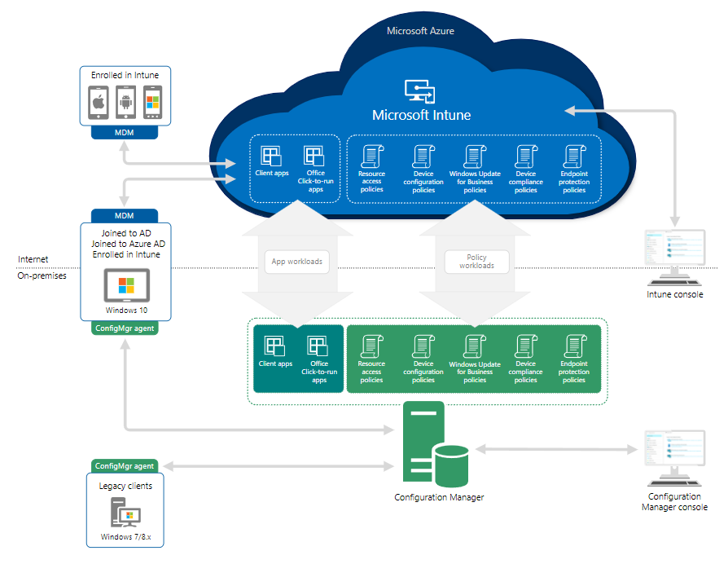Select Device configuration policies icon in the cloud

point(423,156)
